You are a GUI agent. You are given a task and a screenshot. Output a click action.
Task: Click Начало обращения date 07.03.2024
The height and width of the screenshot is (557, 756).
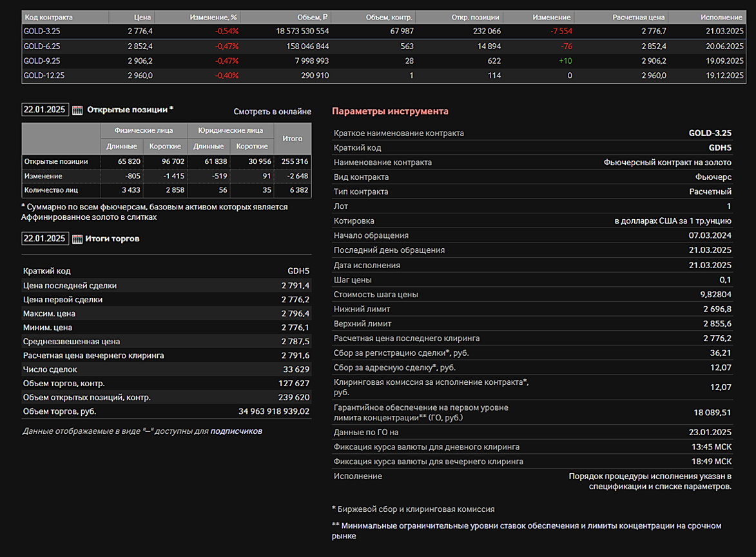pos(710,235)
